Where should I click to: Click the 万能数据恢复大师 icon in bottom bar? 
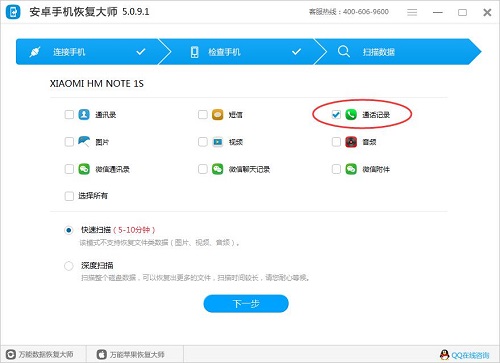[11, 354]
